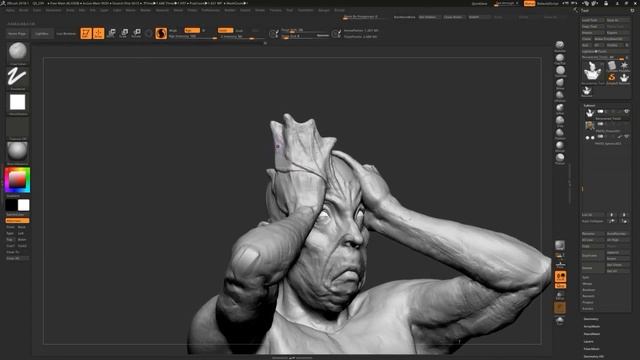
Task: Open the empty texture selector slot
Action: point(18,127)
